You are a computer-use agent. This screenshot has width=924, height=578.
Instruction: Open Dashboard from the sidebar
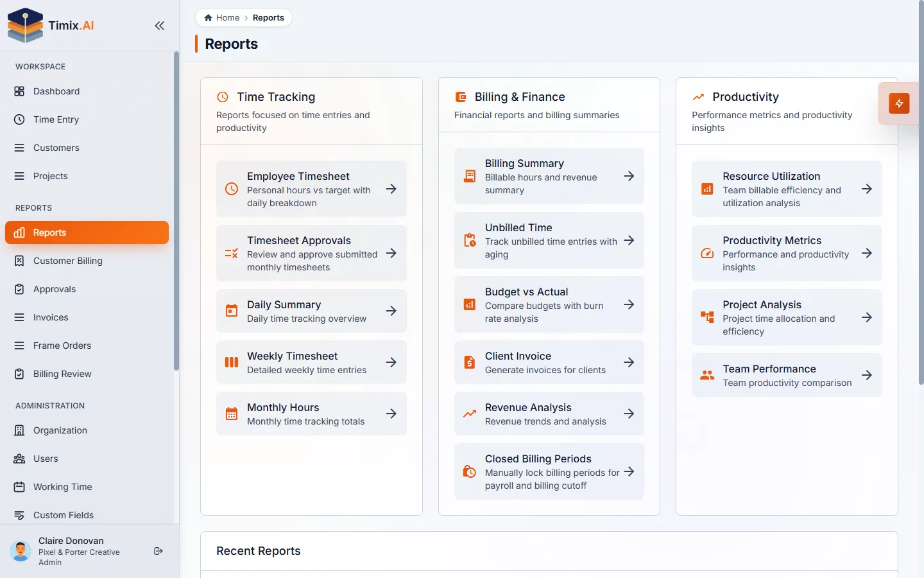point(87,91)
